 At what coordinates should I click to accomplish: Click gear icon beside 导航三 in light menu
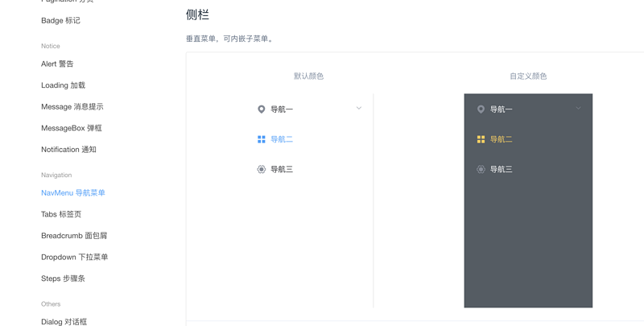261,169
